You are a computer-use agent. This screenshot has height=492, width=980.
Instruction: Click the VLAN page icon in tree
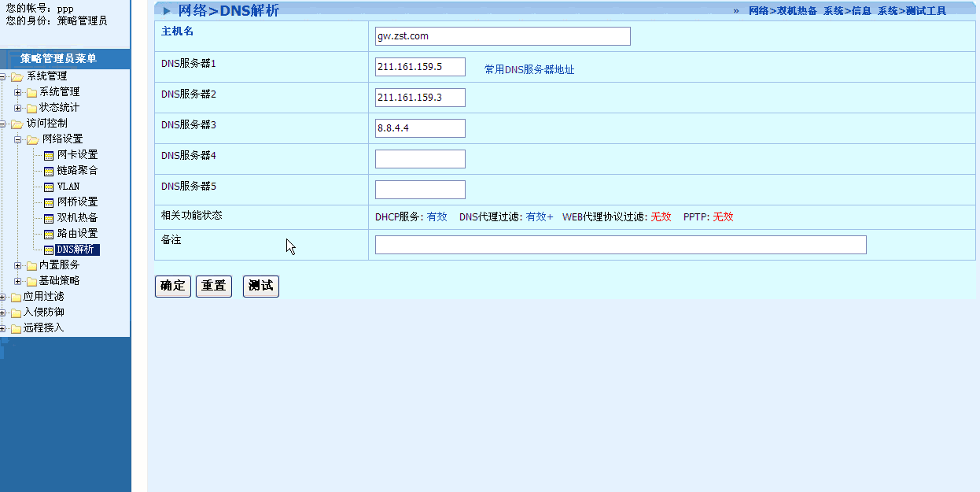tap(49, 187)
